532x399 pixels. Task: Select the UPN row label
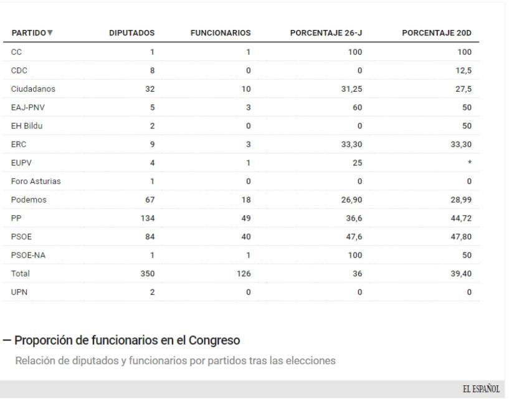click(19, 291)
